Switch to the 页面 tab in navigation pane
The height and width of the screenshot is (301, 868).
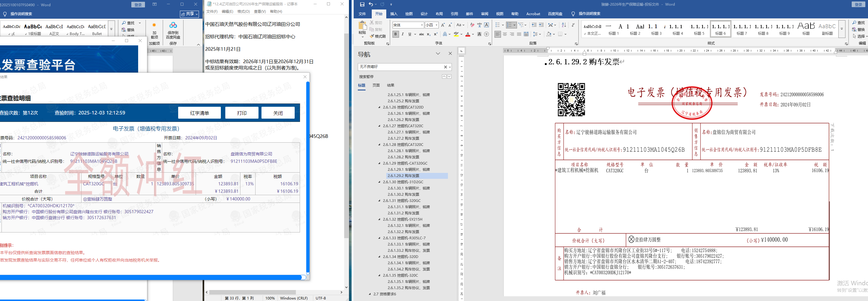pyautogui.click(x=376, y=85)
